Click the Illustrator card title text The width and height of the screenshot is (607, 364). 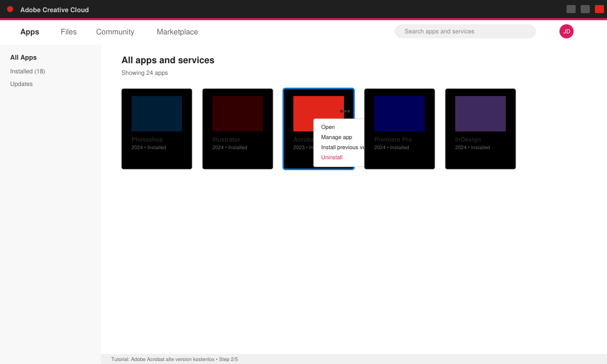point(226,140)
